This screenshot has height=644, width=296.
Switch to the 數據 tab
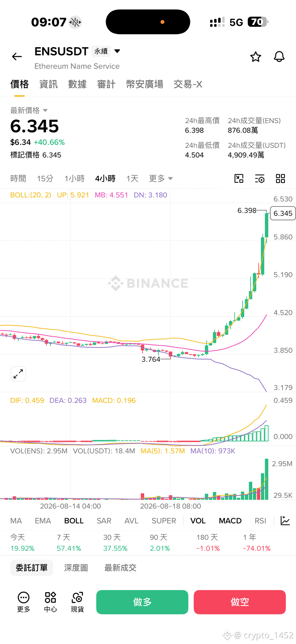pyautogui.click(x=77, y=84)
